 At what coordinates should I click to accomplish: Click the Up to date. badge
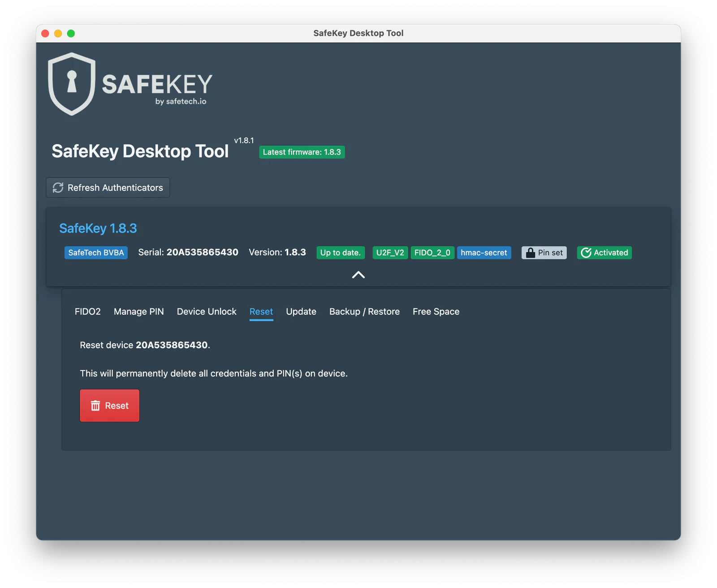click(x=341, y=253)
